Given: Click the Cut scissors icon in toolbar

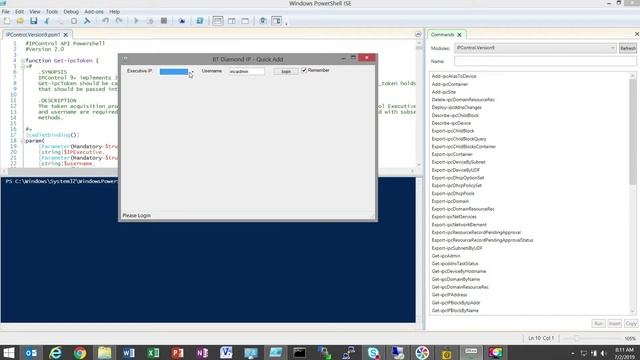Looking at the screenshot, I should pyautogui.click(x=47, y=21).
